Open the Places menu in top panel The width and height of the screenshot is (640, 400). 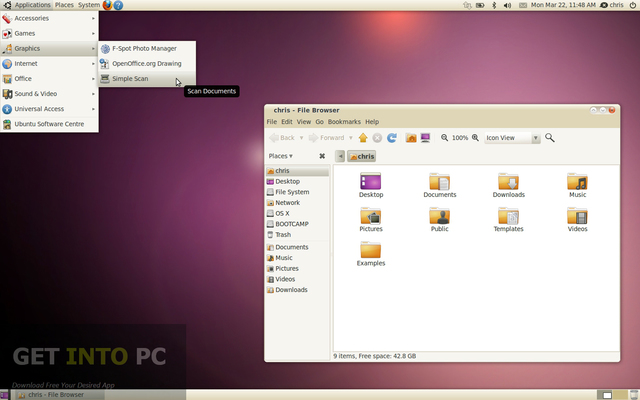(x=64, y=5)
